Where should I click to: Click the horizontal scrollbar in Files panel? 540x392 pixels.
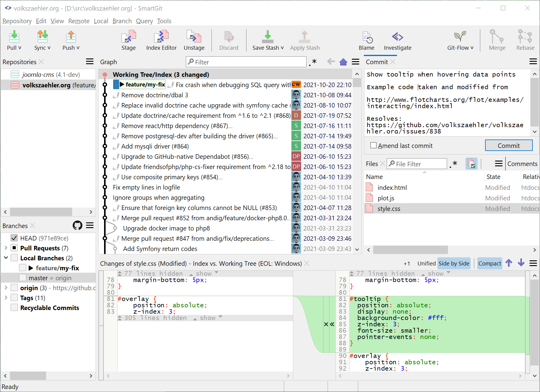[x=410, y=250]
